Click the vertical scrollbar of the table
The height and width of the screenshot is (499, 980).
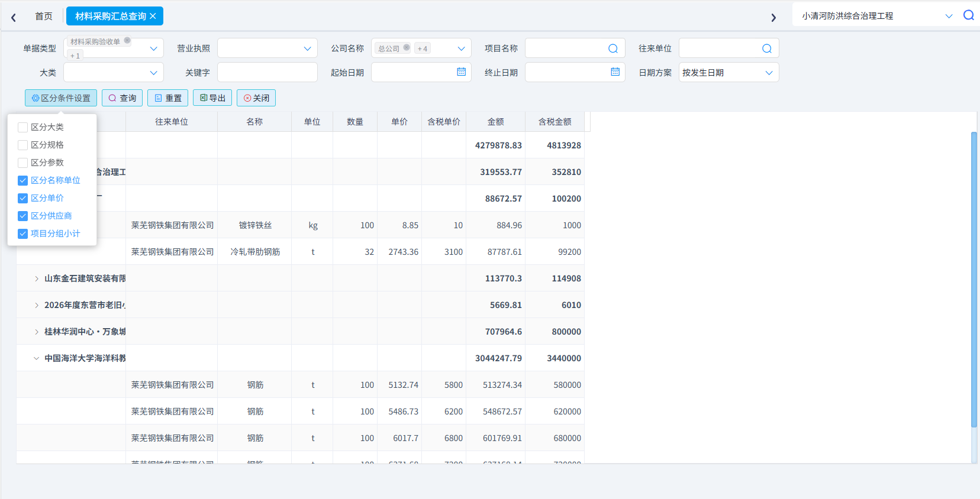click(973, 279)
